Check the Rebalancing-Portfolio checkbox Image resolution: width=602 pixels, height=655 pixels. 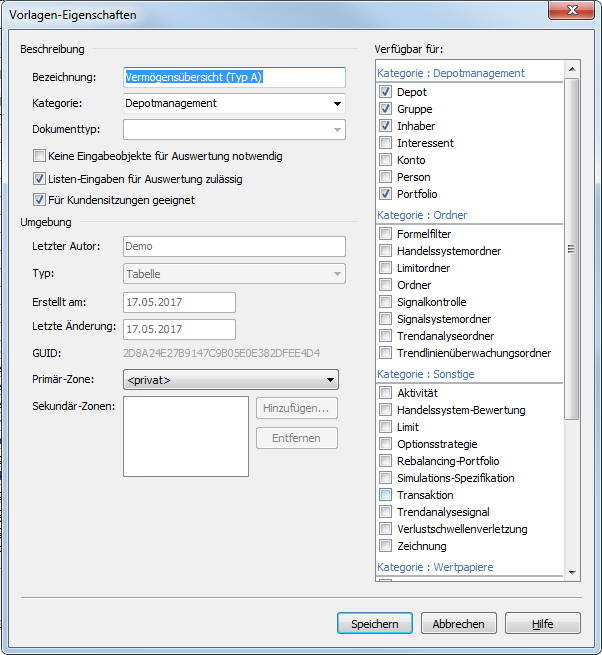point(386,461)
